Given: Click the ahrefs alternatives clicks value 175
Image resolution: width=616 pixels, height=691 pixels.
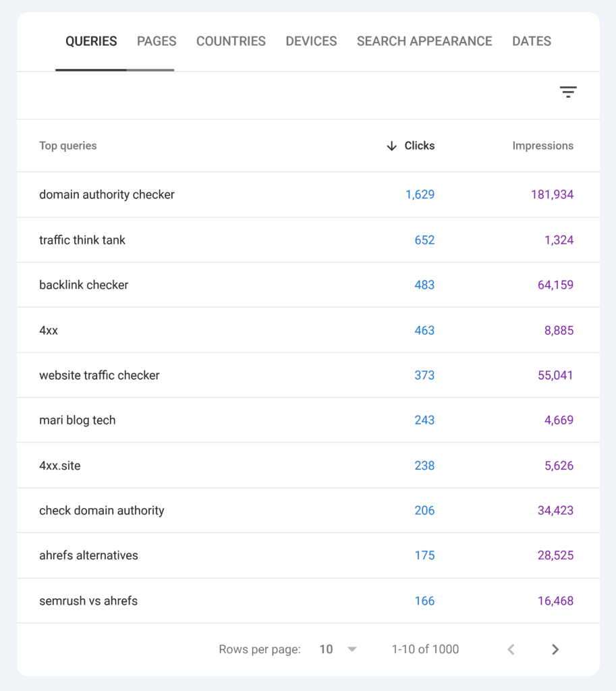Looking at the screenshot, I should (425, 555).
